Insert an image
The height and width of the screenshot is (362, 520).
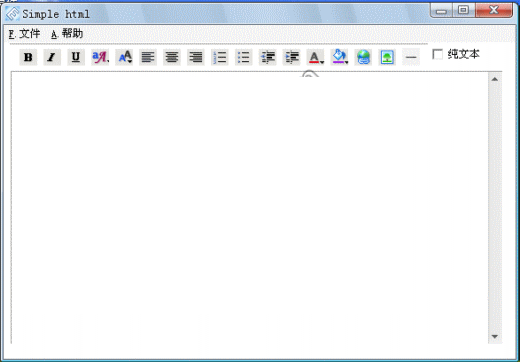387,57
